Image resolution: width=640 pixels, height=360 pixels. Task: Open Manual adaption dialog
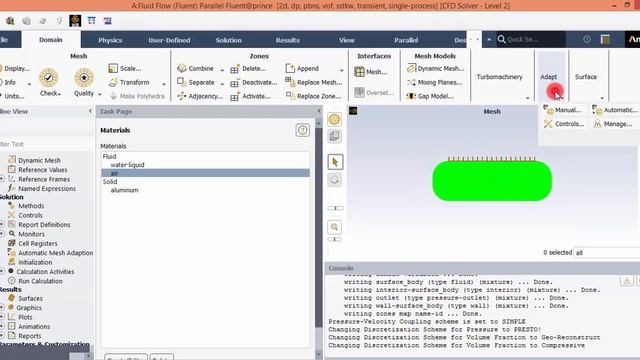[x=562, y=110]
